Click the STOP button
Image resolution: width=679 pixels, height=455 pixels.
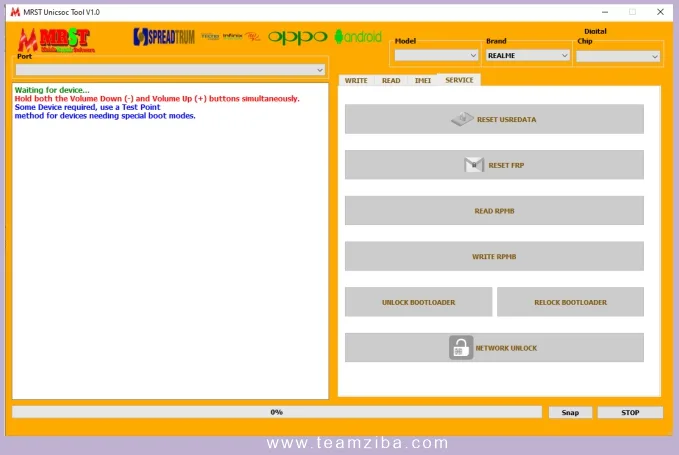630,413
